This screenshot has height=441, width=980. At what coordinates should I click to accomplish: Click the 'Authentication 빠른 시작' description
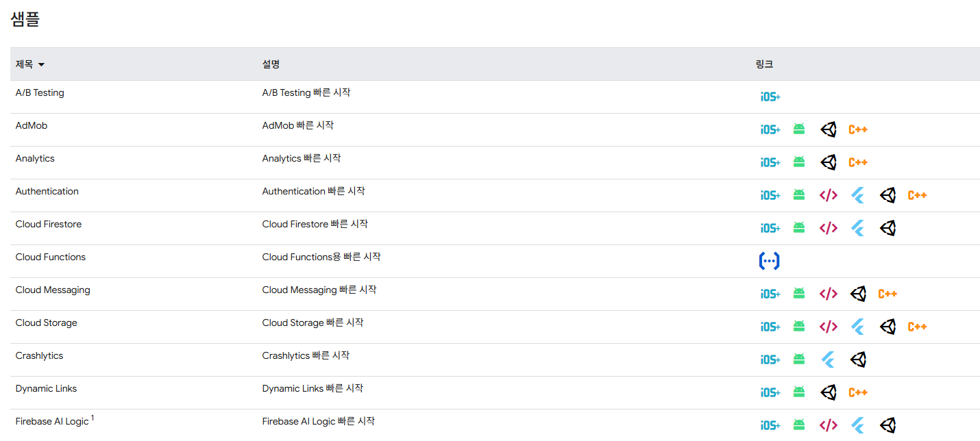tap(314, 191)
